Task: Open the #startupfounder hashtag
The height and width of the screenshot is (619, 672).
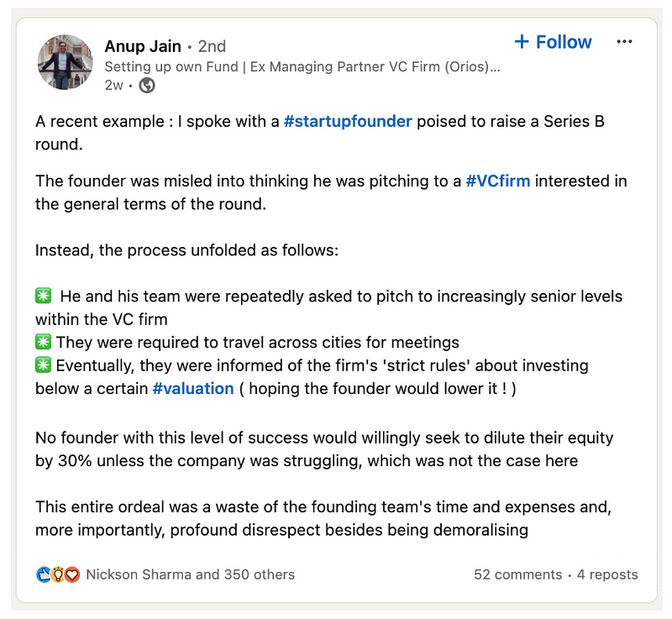Action: pyautogui.click(x=348, y=121)
